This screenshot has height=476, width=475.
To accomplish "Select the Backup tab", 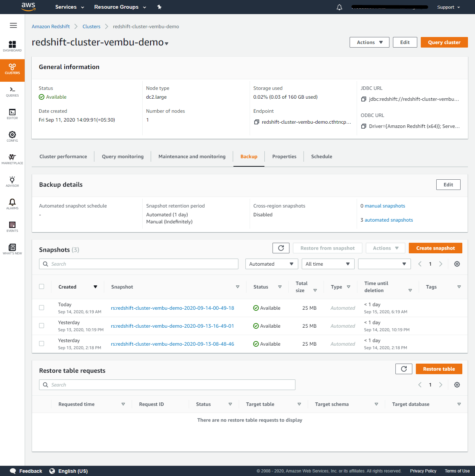I will [x=249, y=156].
